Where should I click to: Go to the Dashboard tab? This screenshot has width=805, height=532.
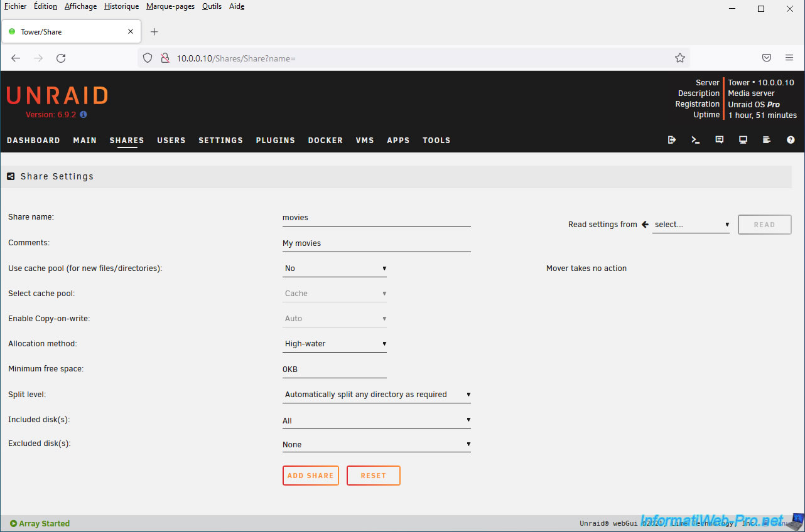[x=33, y=141]
